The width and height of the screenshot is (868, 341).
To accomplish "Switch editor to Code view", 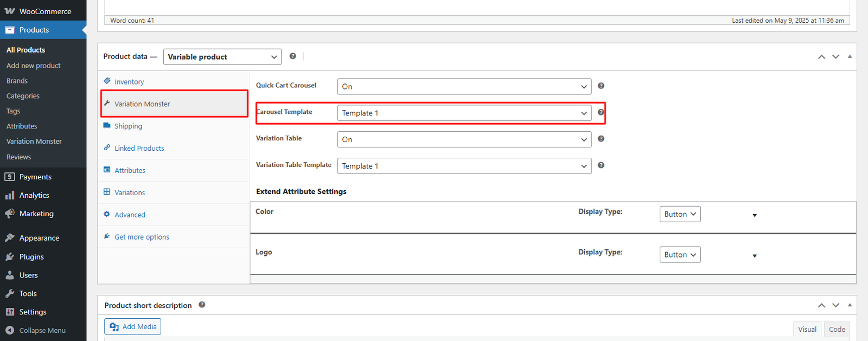I will pos(837,329).
